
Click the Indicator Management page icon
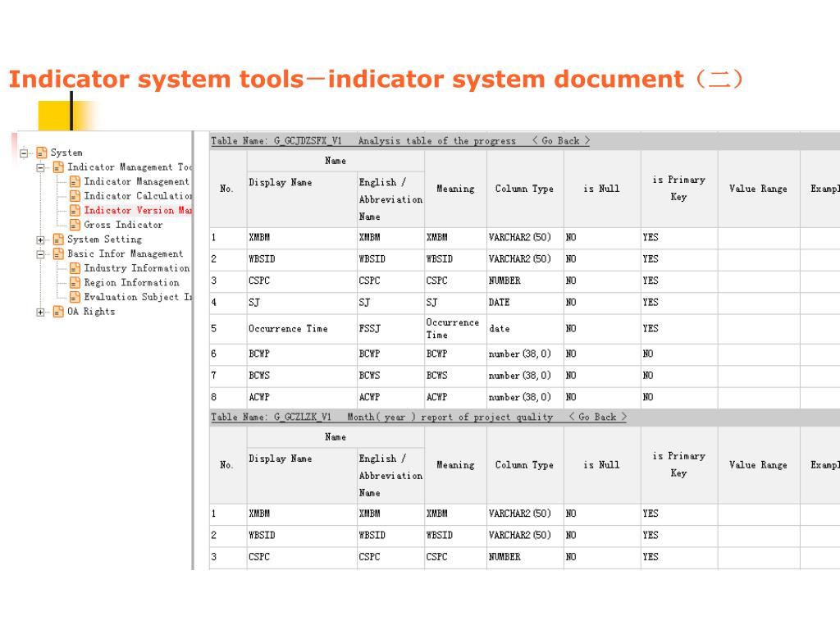click(75, 181)
